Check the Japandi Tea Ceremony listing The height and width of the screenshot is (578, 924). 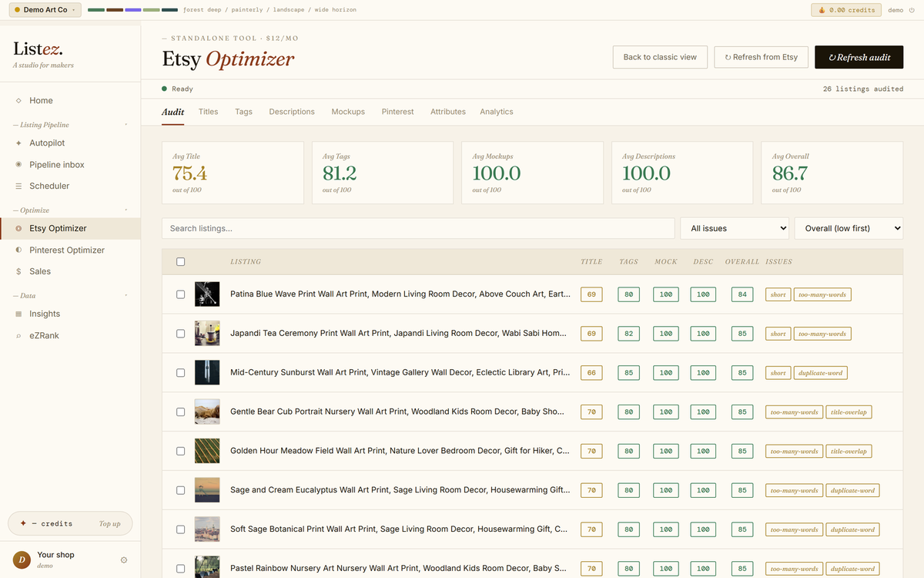point(180,334)
